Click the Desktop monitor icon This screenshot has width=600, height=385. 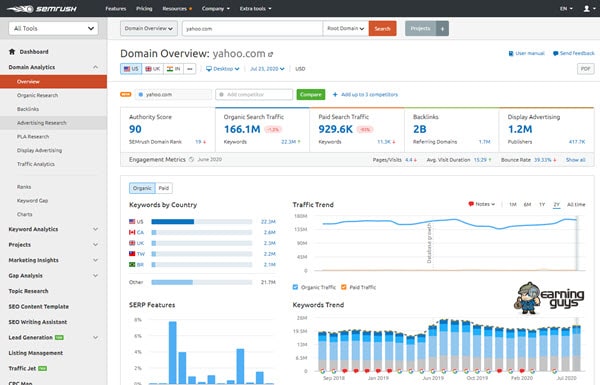209,69
